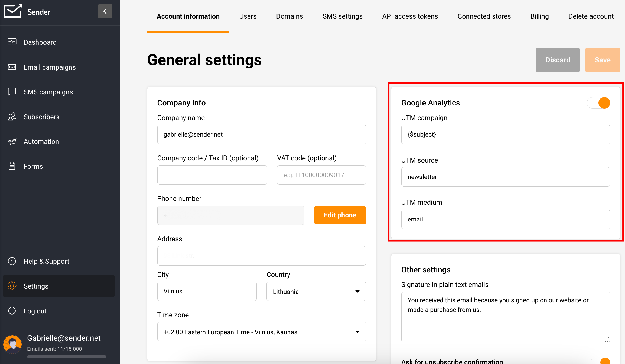The width and height of the screenshot is (625, 364).
Task: Click the Automation paper plane icon
Action: coord(12,141)
